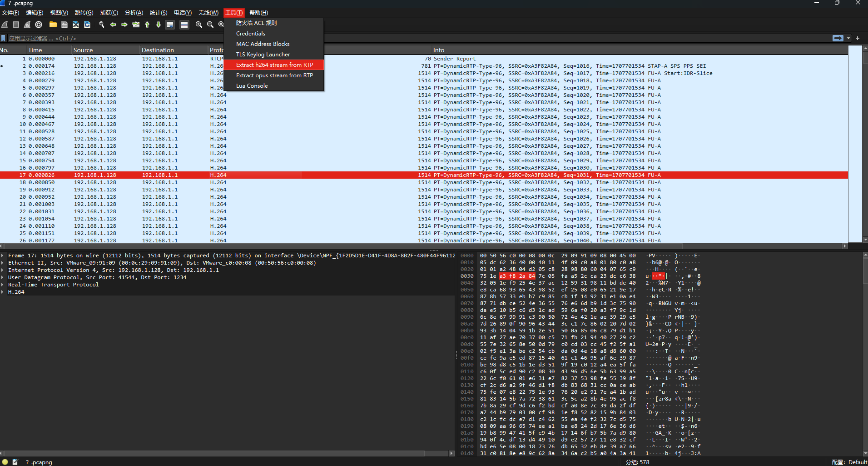Open Lua Console from tools menu
This screenshot has width=868, height=466.
[274, 86]
